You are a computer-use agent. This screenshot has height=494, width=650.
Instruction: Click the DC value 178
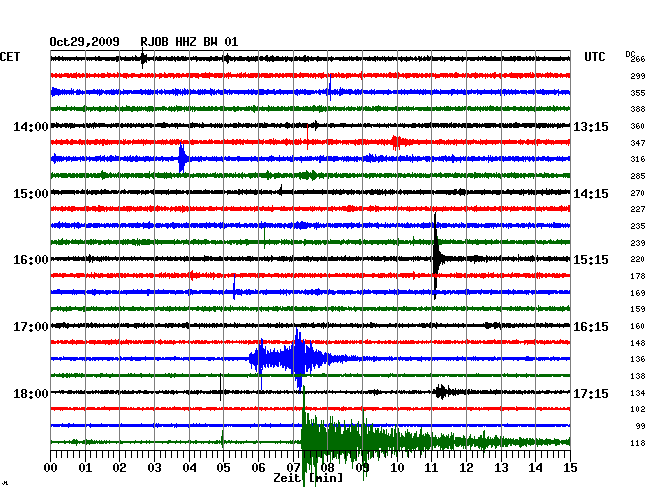point(638,276)
